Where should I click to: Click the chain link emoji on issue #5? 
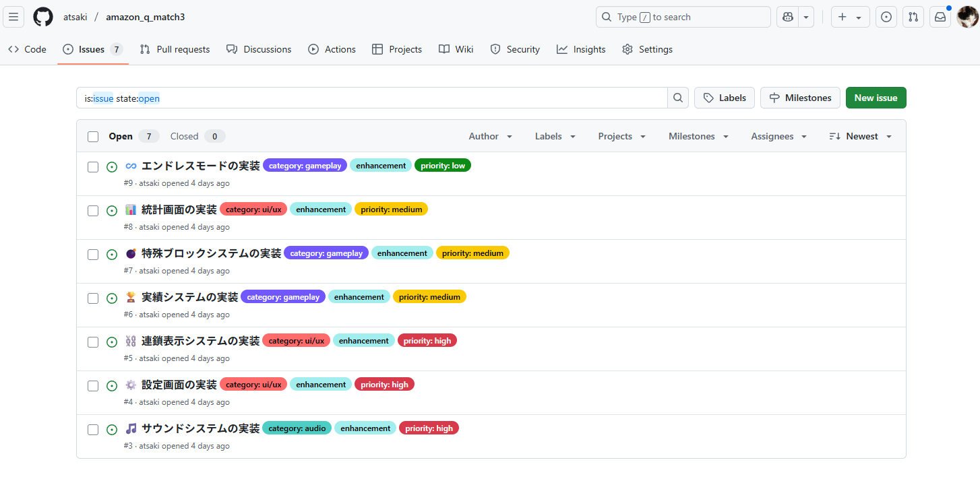131,341
